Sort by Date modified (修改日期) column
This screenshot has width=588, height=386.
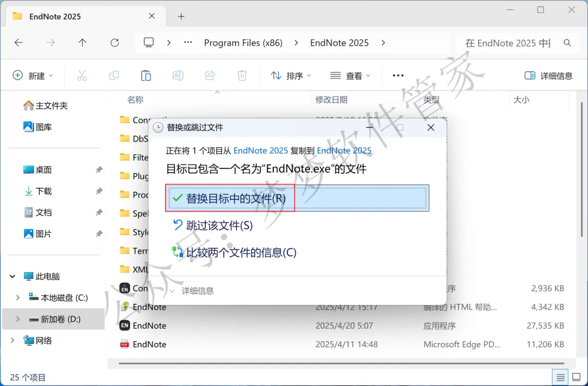pos(332,100)
